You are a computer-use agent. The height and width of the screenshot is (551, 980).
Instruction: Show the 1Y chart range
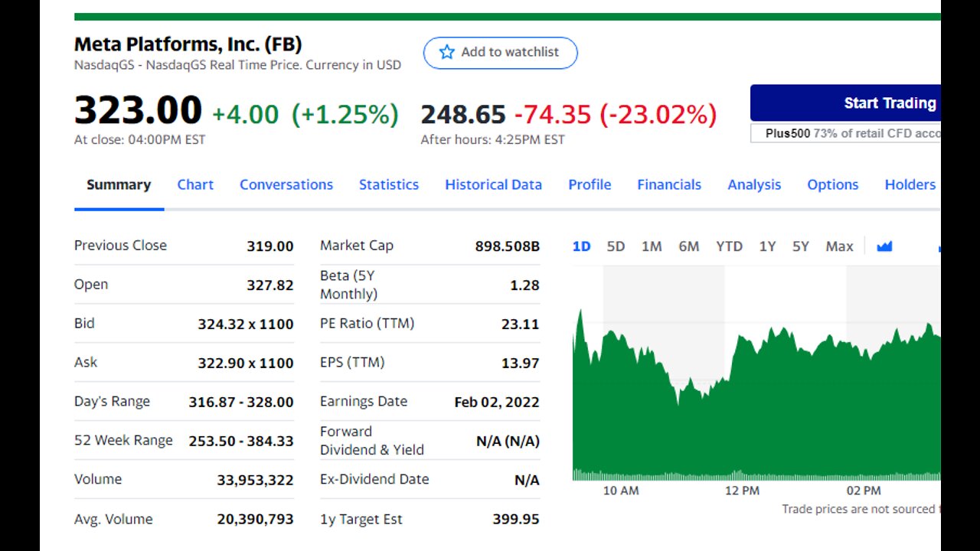(x=767, y=246)
